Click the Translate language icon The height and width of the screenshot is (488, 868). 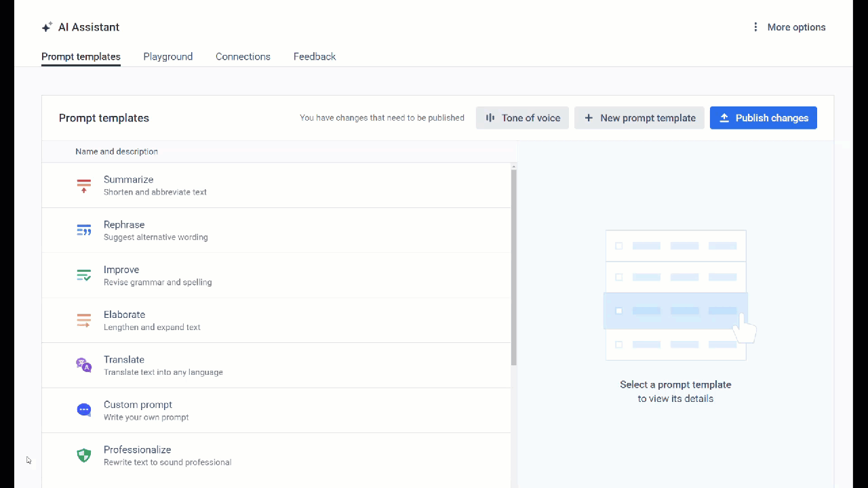pyautogui.click(x=84, y=365)
